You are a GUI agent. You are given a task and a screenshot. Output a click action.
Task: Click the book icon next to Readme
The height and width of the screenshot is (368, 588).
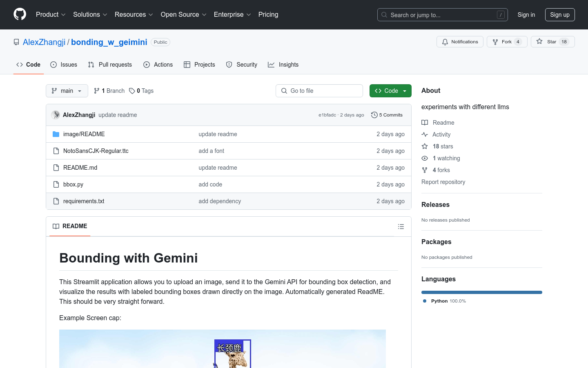point(425,123)
